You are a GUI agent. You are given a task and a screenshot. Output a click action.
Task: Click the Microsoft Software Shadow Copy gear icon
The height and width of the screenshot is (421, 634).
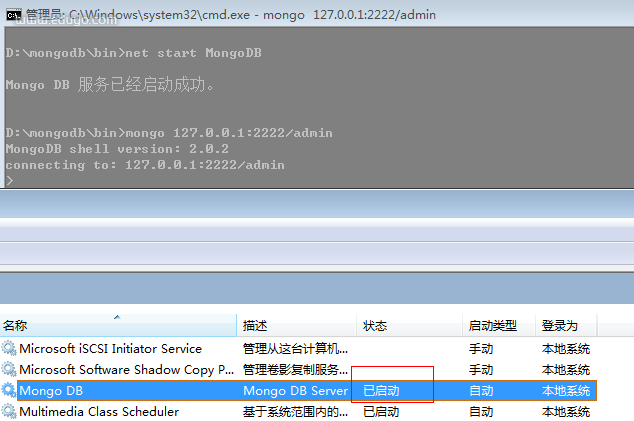(x=9, y=370)
